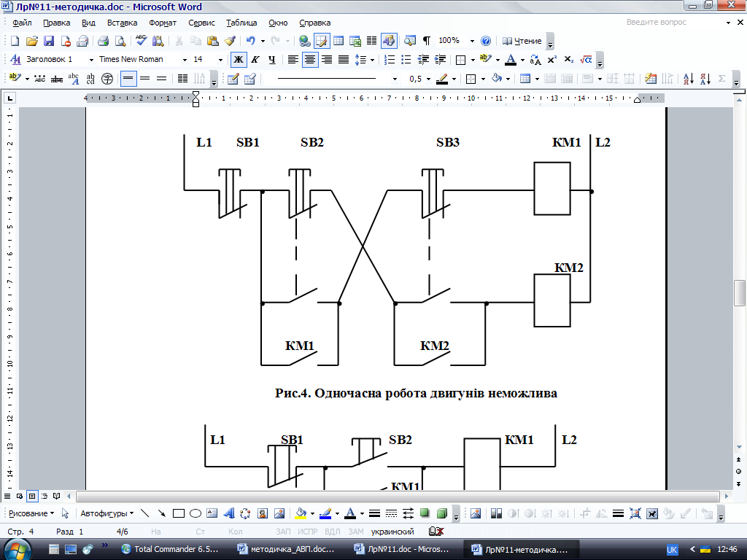Toggle underline formatting
The image size is (747, 560).
(x=271, y=60)
